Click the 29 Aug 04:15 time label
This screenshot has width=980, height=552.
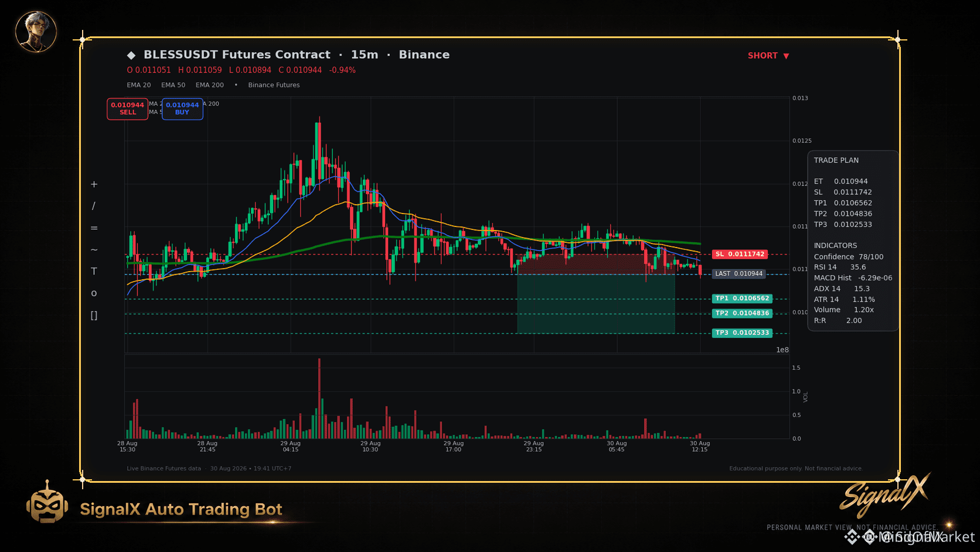(x=290, y=446)
